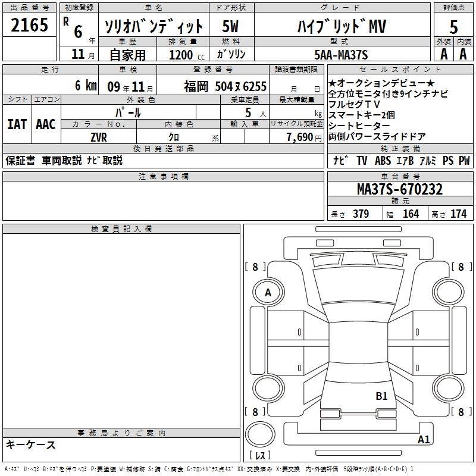The width and height of the screenshot is (476, 476).
Task: Click ナビ取説 in later-shipped parts
Action: click(105, 160)
